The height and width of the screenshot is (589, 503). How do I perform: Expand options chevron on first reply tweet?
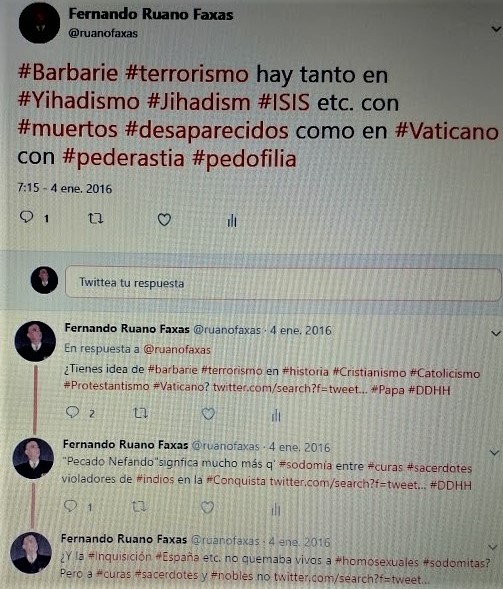(x=496, y=333)
